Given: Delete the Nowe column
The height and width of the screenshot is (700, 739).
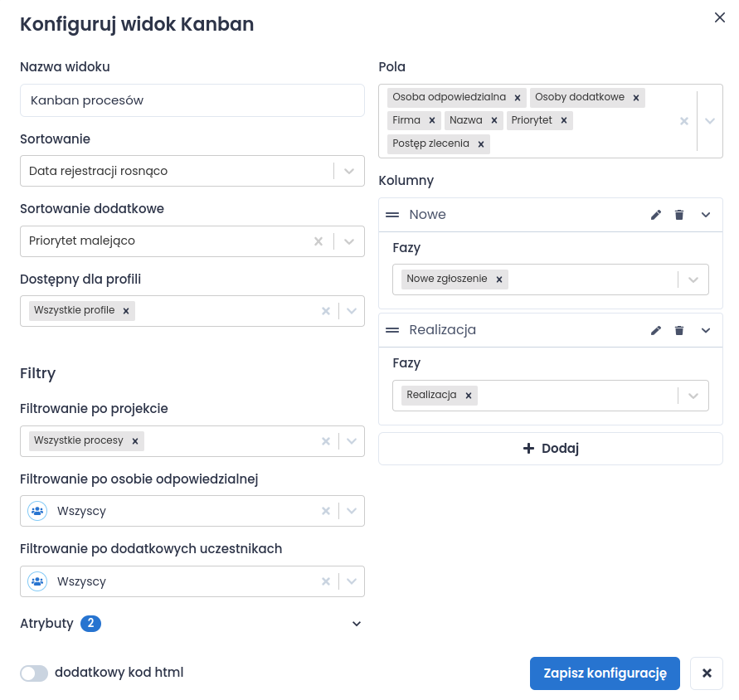Looking at the screenshot, I should 679,215.
